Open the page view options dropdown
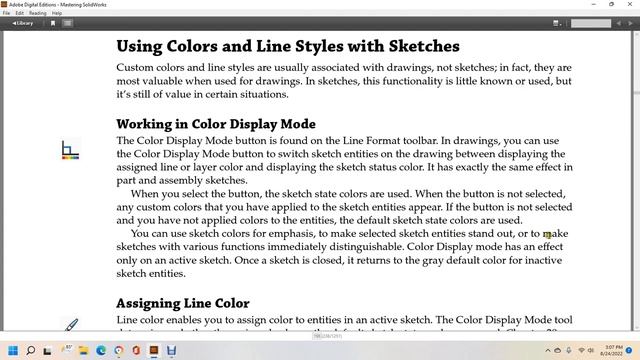 point(557,23)
